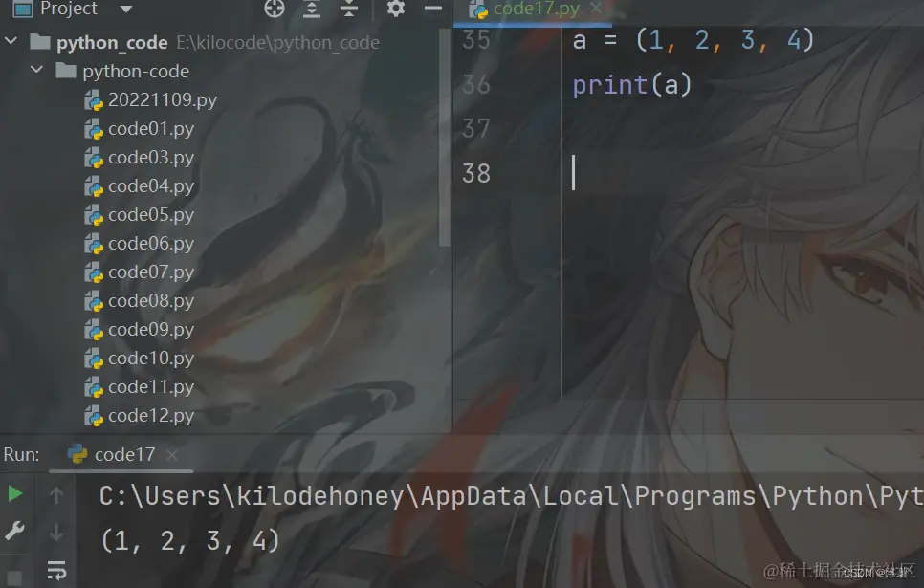Select file 20221109.py
This screenshot has width=924, height=588.
click(x=162, y=100)
